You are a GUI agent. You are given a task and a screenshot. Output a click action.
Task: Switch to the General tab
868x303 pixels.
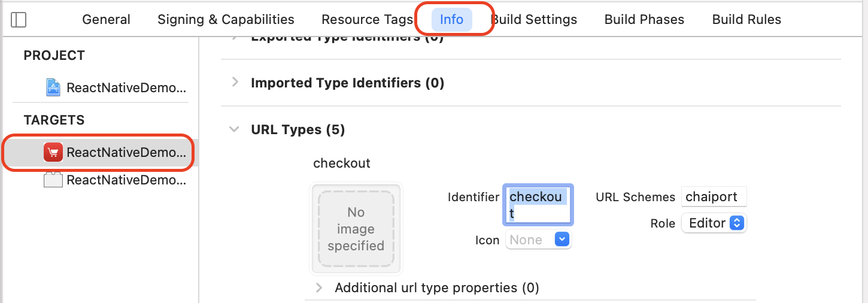click(107, 19)
